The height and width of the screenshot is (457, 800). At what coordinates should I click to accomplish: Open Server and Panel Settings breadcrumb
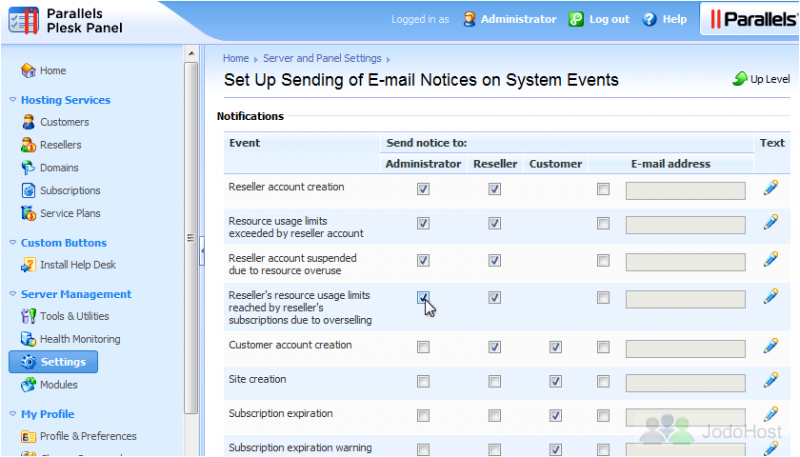(322, 58)
